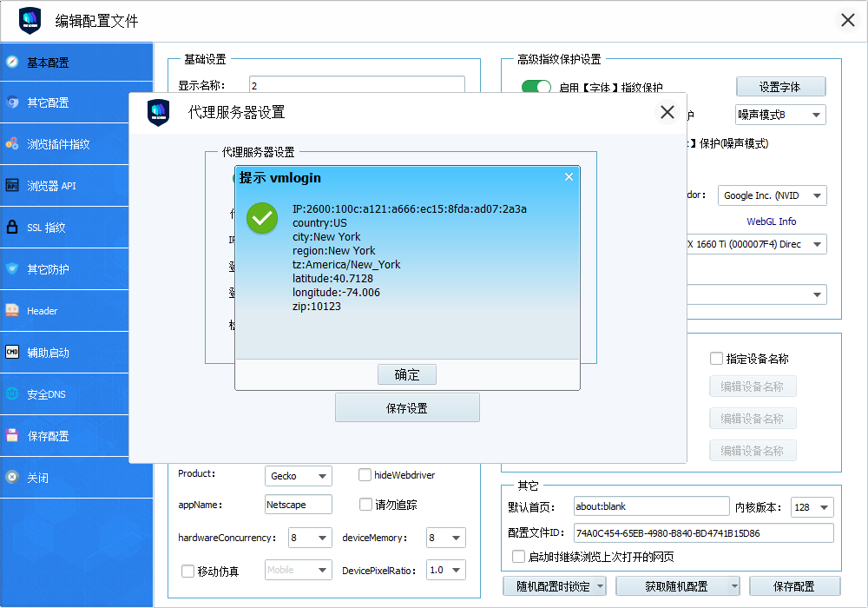
Task: Click the bottom-right 保存配置 button
Action: [x=794, y=585]
